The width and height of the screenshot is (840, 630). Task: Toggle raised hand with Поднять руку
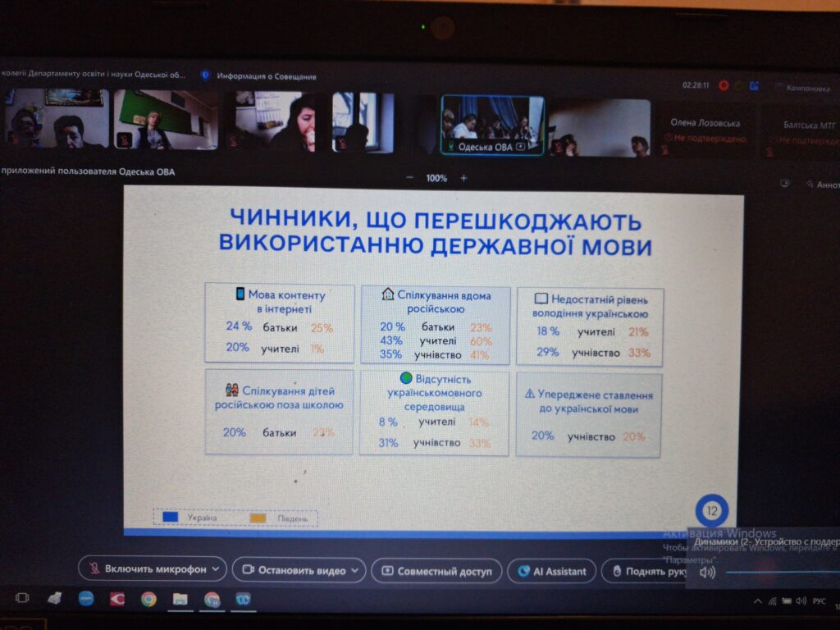pyautogui.click(x=648, y=571)
